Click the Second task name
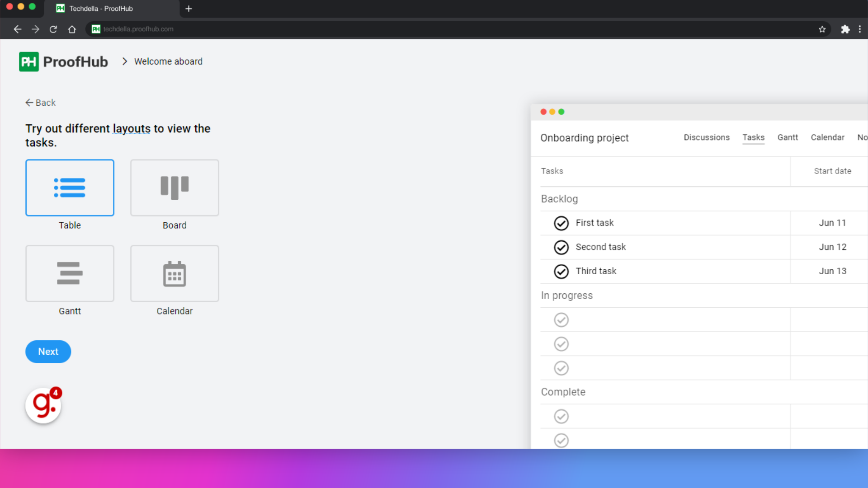 coord(601,247)
